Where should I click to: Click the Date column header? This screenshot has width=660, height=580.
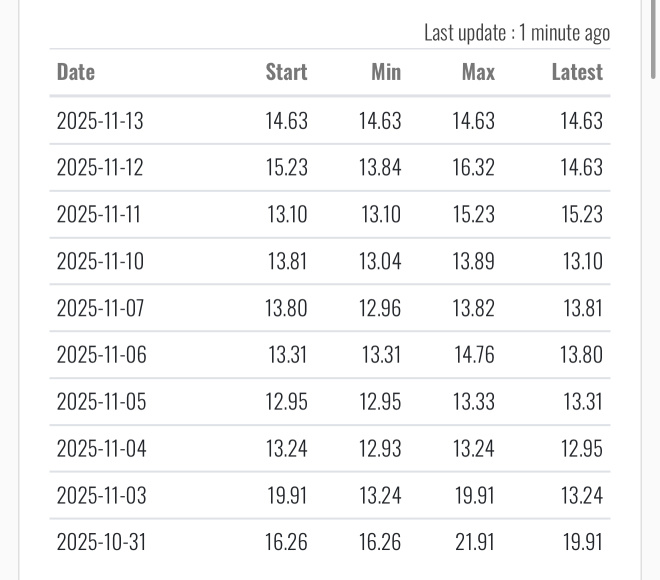[x=76, y=72]
